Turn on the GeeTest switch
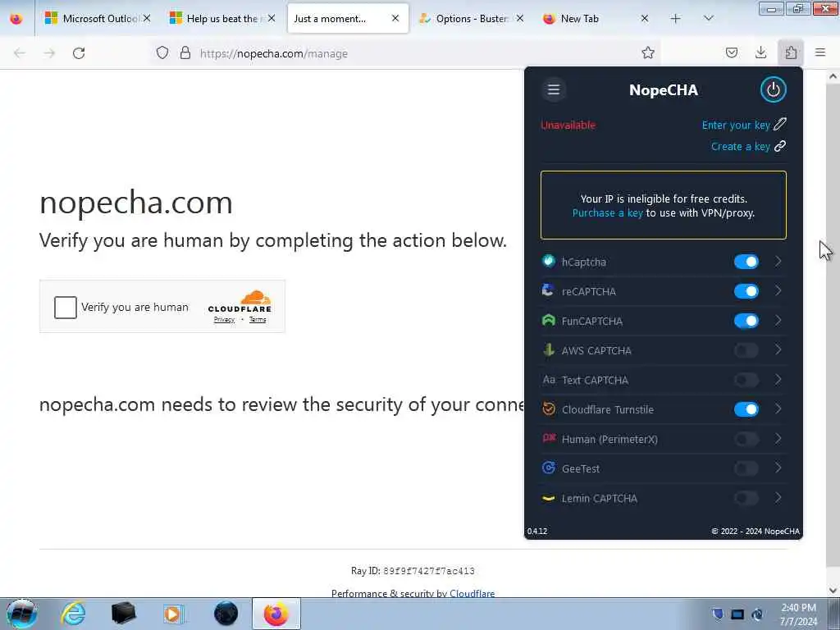This screenshot has width=840, height=630. pos(746,468)
